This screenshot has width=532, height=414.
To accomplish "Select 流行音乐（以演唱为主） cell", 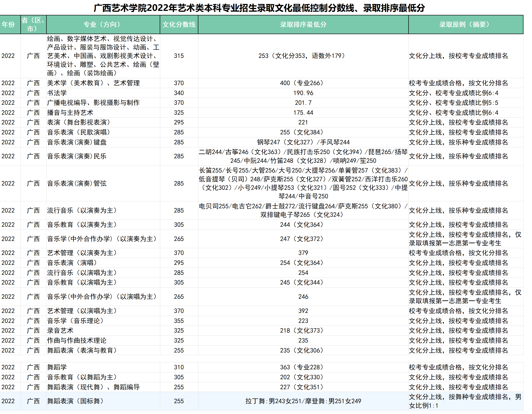I will pos(103,273).
